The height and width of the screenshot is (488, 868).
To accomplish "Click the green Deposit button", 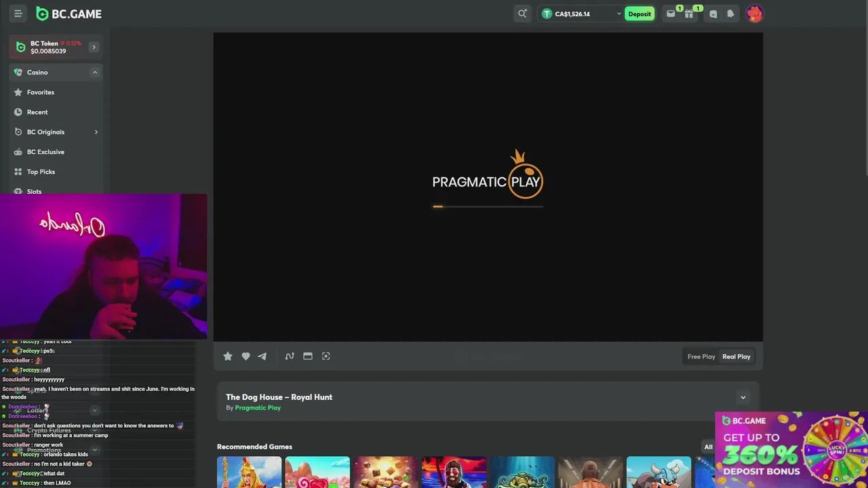I will (639, 14).
